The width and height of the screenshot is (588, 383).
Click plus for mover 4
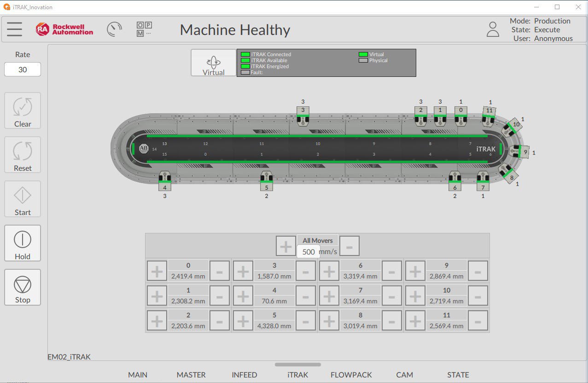click(243, 296)
